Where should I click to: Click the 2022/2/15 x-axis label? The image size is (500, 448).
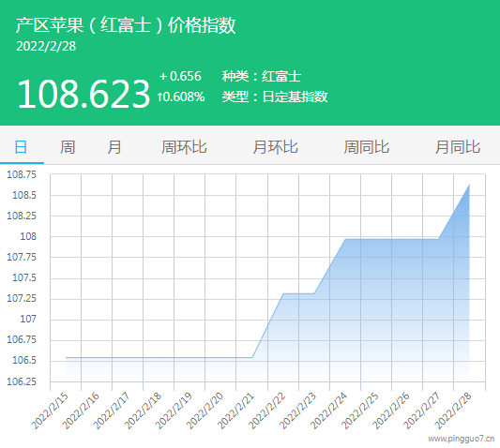pos(50,411)
